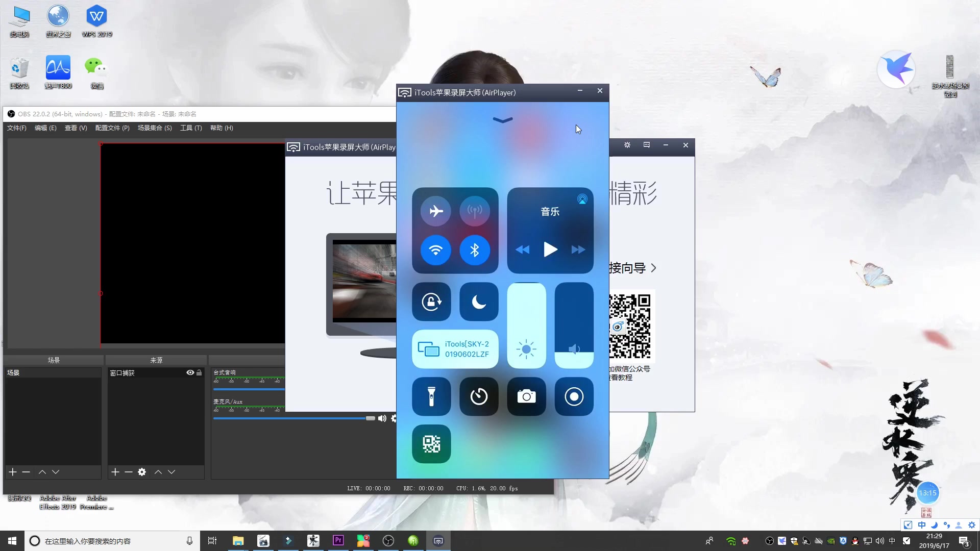Open the camera from control center
The height and width of the screenshot is (551, 980).
526,396
